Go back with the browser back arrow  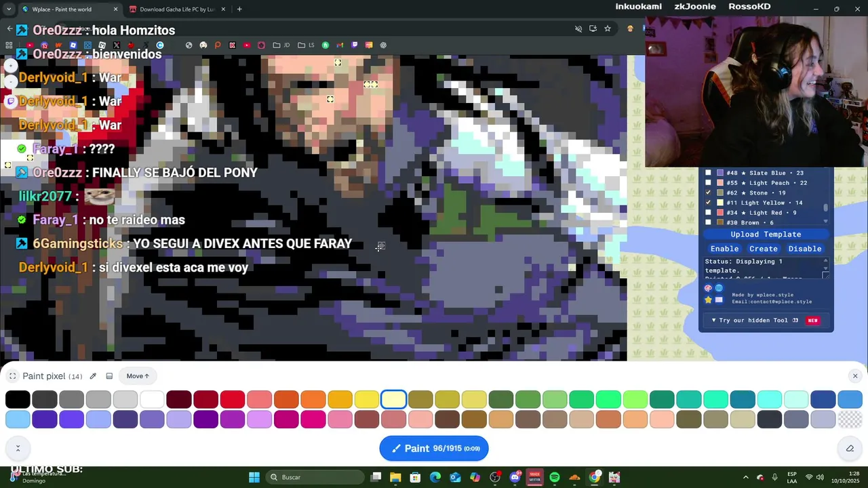(x=9, y=28)
